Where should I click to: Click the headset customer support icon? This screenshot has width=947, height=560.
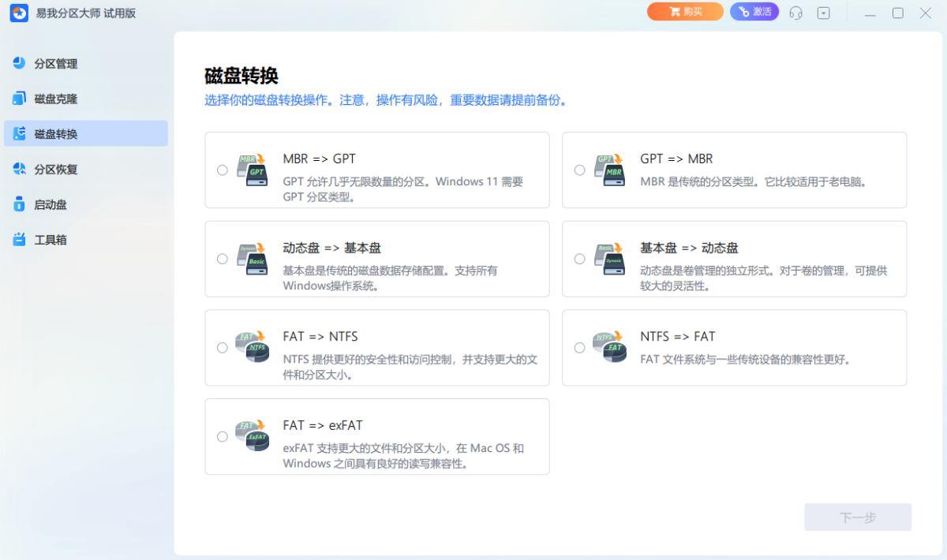pos(796,13)
